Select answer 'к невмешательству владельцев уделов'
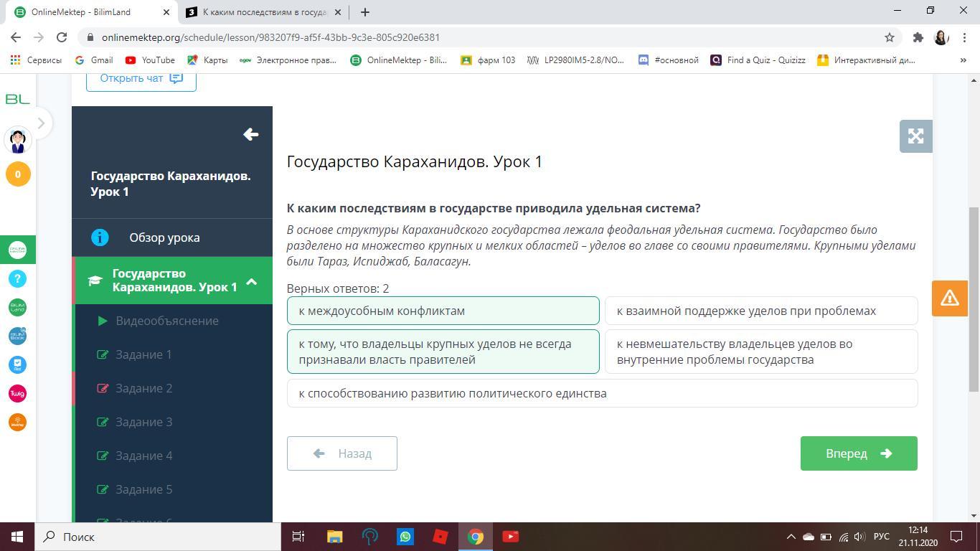Screen dimensions: 980x551 761,352
